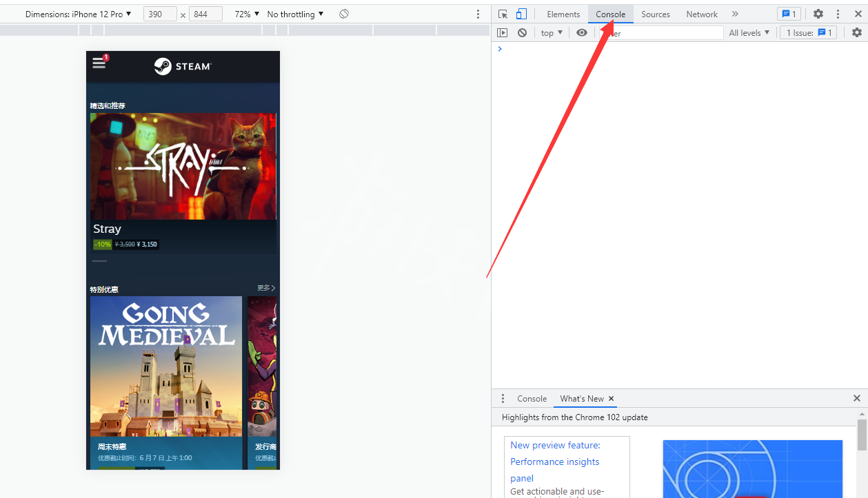The image size is (868, 498).
Task: Open the Dimensions iPhone 12 Pro dropdown
Action: pos(79,14)
